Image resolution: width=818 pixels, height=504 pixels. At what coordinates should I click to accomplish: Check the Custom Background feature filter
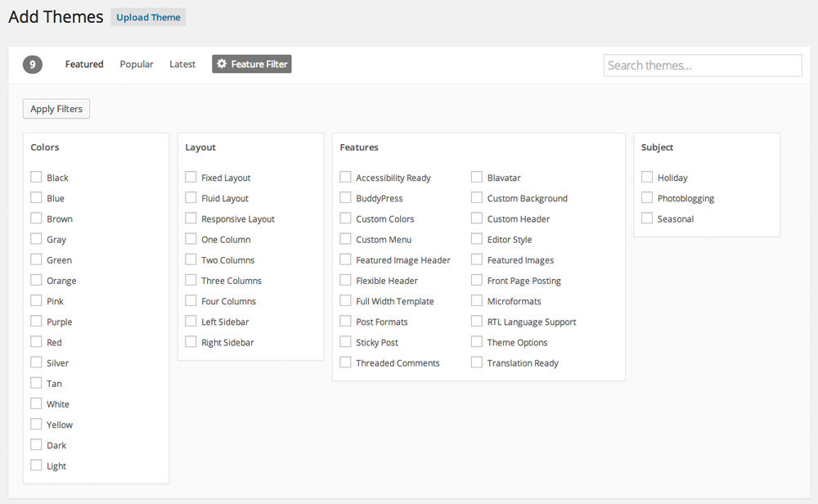coord(476,197)
